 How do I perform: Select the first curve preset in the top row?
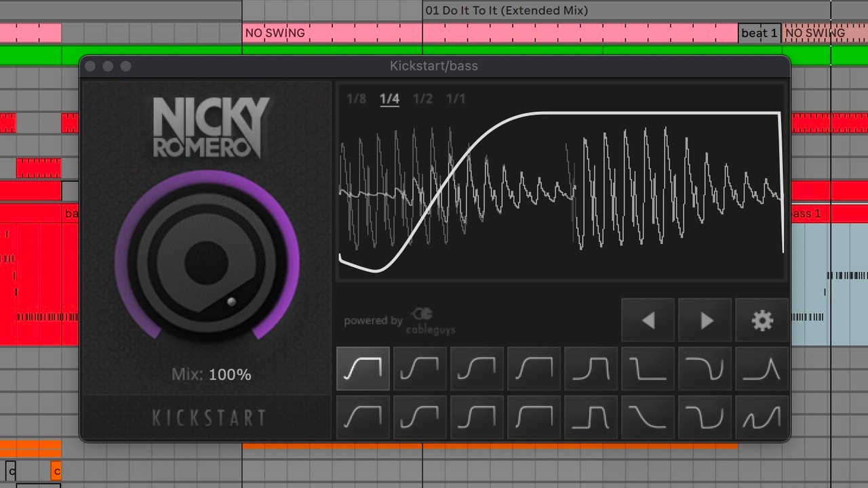tap(363, 369)
